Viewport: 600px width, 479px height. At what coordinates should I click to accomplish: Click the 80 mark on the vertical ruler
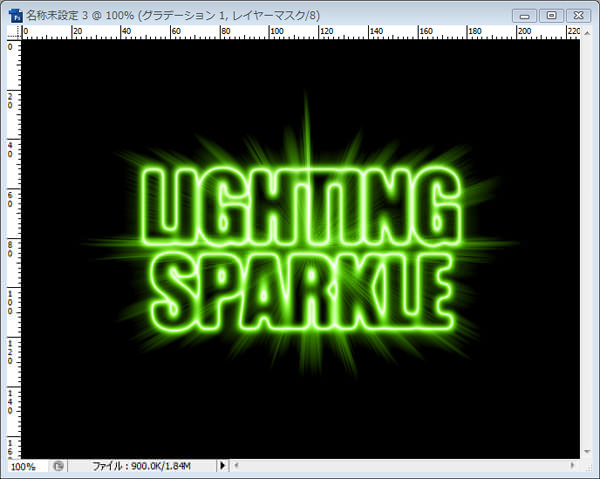point(11,246)
